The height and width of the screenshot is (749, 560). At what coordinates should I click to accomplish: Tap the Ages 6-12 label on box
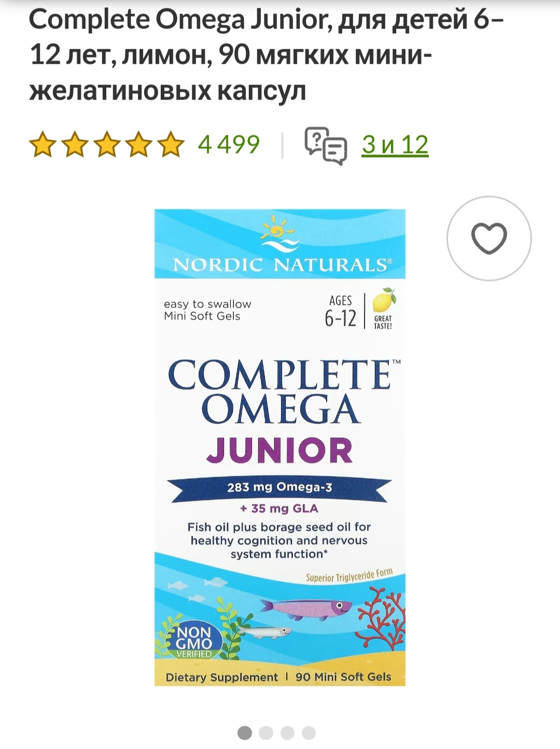point(341,311)
